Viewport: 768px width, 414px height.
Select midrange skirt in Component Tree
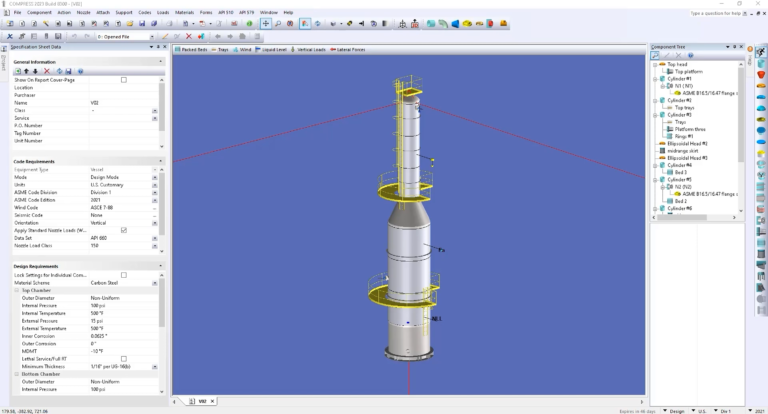pyautogui.click(x=682, y=151)
